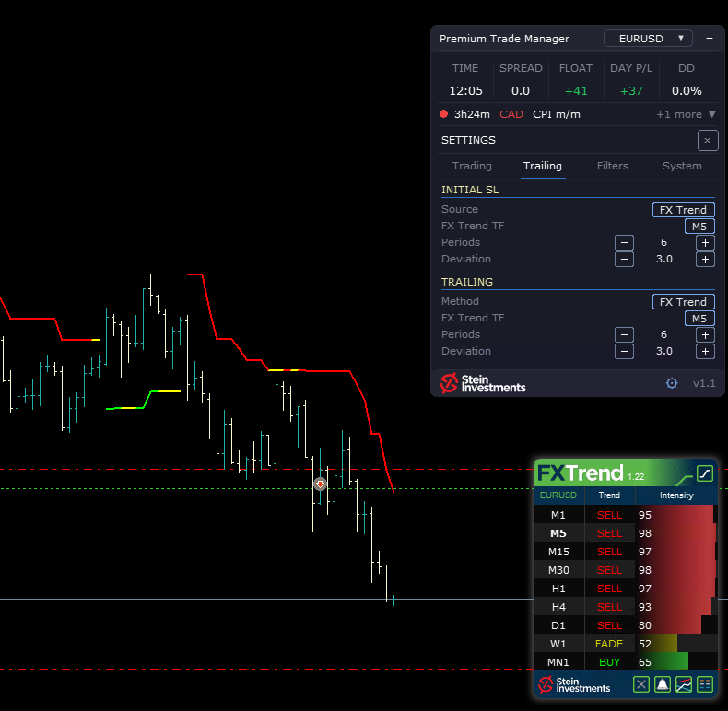Open the EURUSD symbol dropdown
Image resolution: width=728 pixels, height=711 pixels.
[x=648, y=39]
